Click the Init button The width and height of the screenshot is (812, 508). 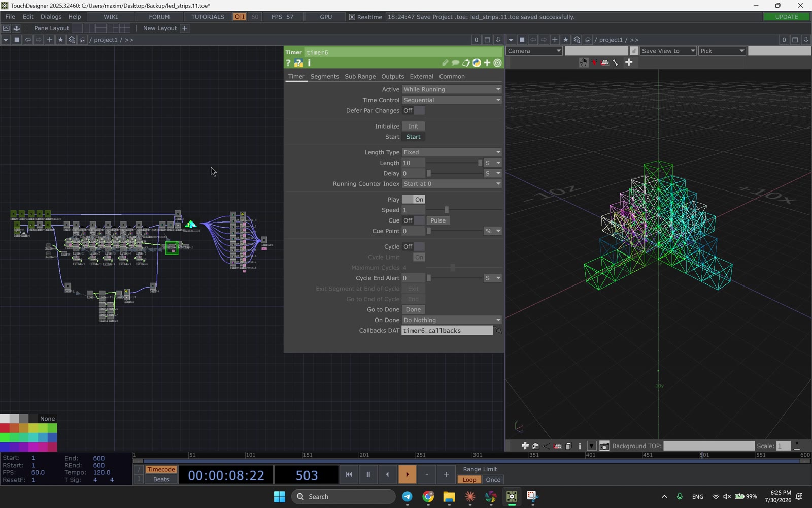click(413, 126)
